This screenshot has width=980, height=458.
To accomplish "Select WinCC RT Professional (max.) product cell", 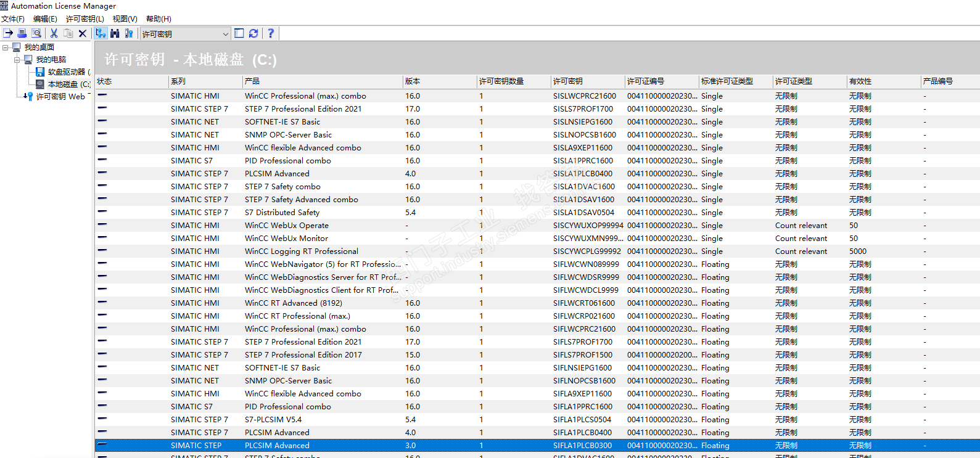I will 297,316.
